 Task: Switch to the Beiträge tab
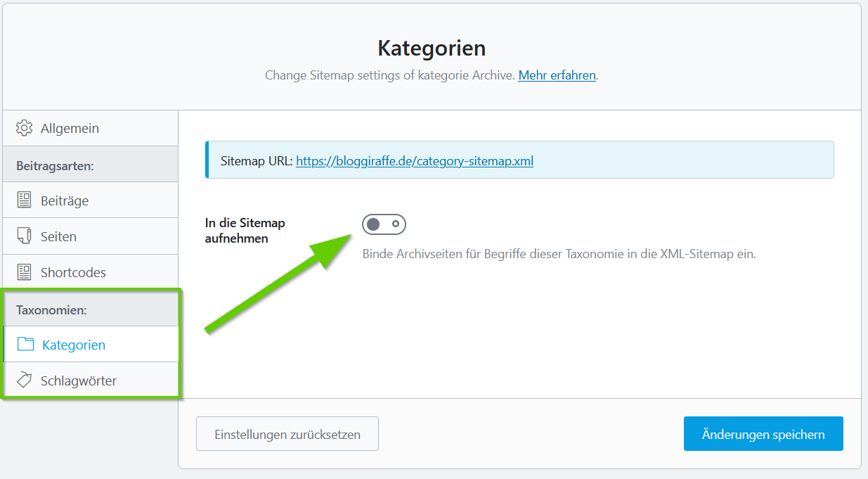click(x=90, y=200)
